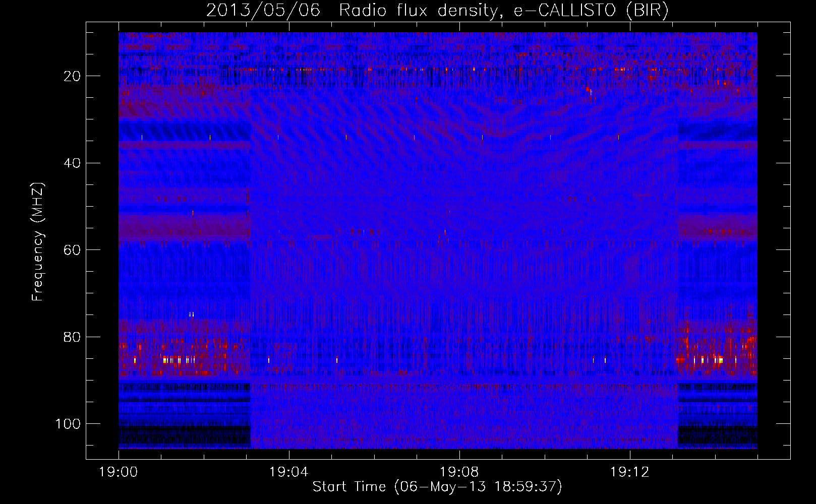Click the 20 frequency tick label

73,76
